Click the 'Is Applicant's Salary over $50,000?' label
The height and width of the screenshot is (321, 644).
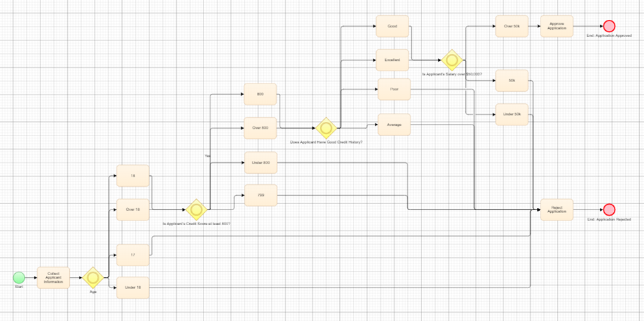click(x=452, y=74)
